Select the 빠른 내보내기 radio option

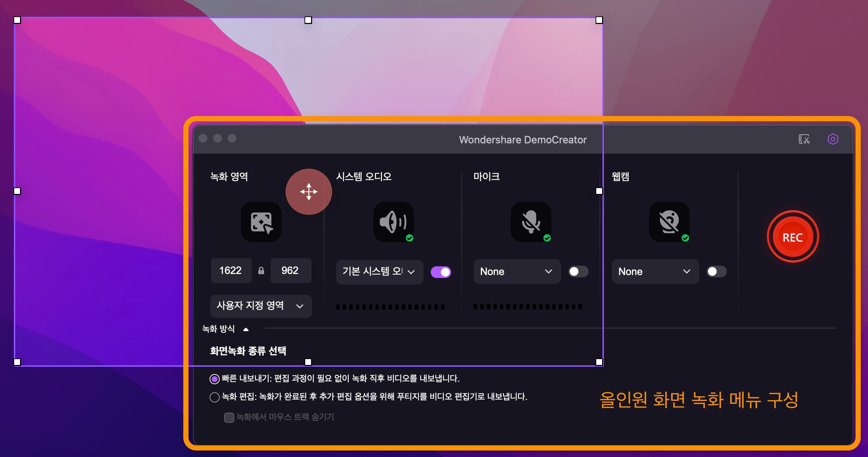pos(215,379)
